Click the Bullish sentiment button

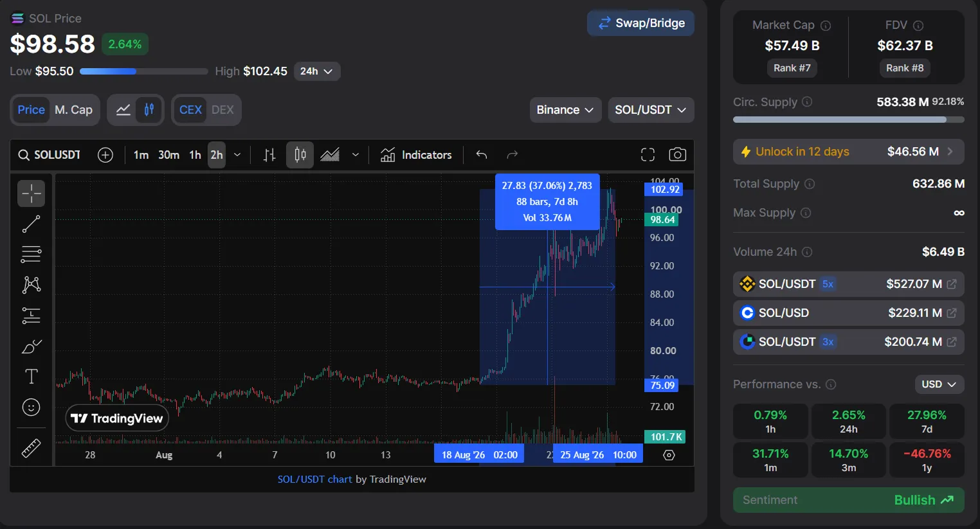[x=849, y=500]
